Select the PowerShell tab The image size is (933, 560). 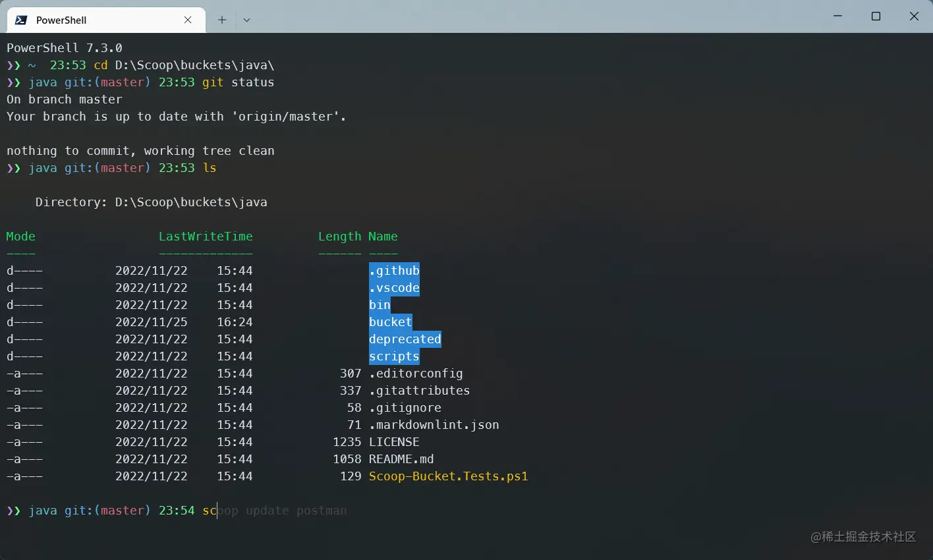106,20
